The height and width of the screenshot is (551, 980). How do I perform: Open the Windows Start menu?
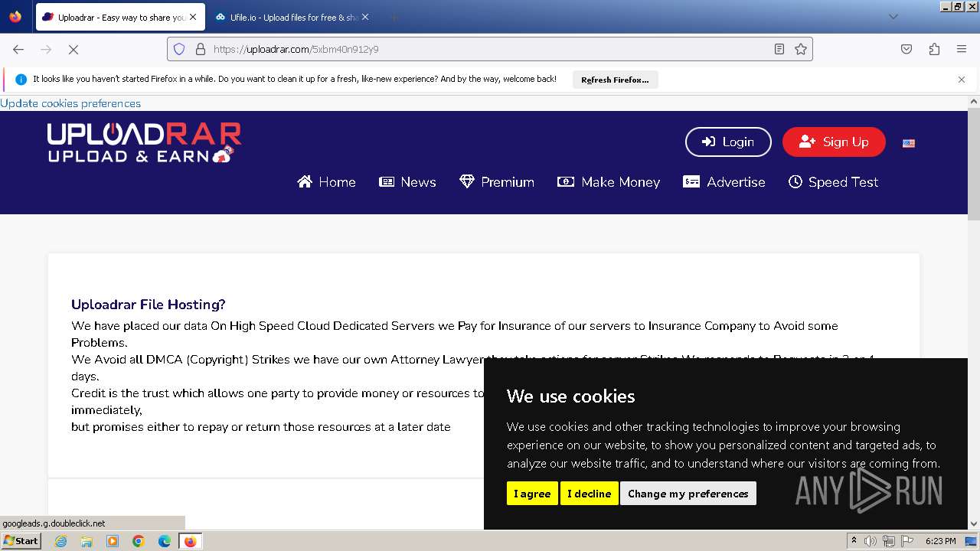tap(21, 541)
